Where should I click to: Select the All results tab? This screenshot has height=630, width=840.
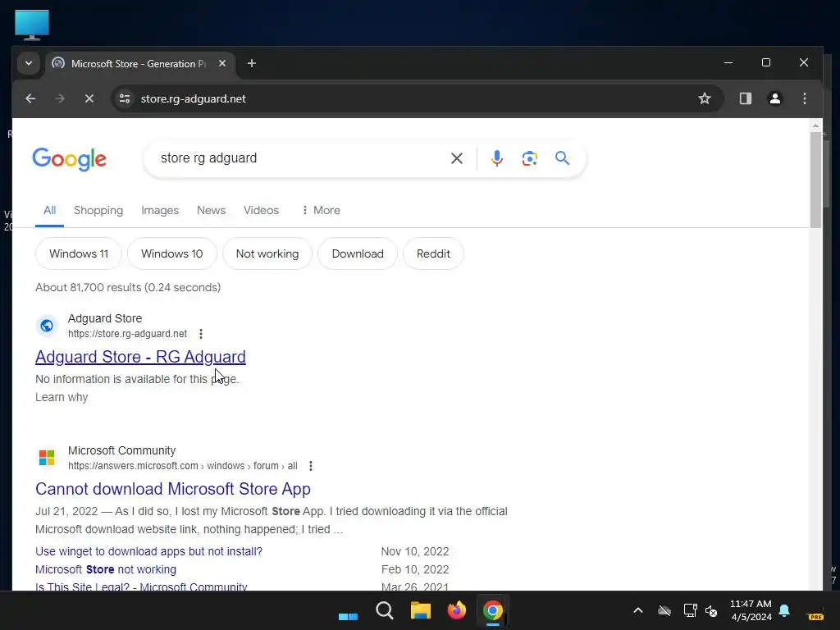coord(50,211)
